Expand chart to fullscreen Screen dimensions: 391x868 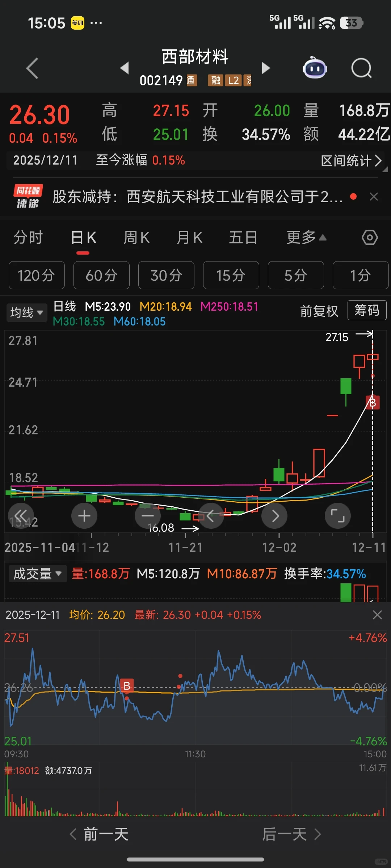pos(338,516)
